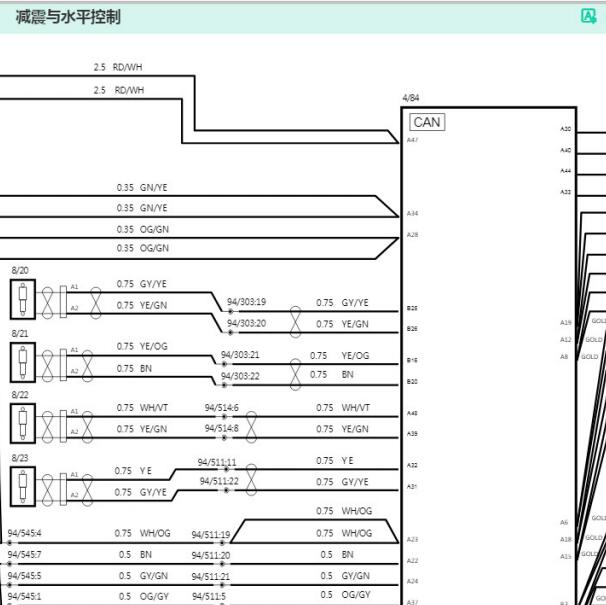
Task: Select the 8/20 shock absorber symbol
Action: (x=23, y=299)
